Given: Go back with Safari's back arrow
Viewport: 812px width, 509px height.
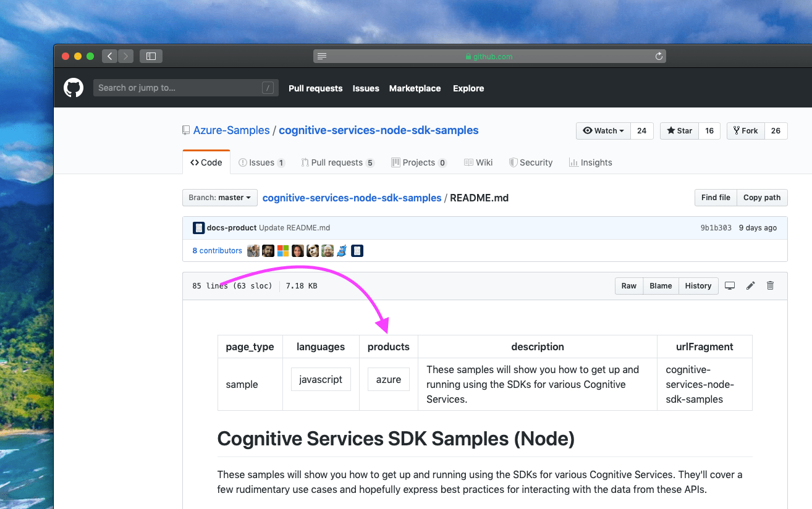Looking at the screenshot, I should [x=109, y=56].
